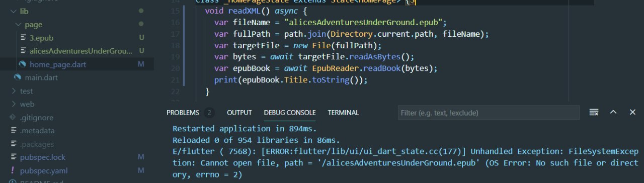Click the git icon beside .gitignore
Image resolution: width=644 pixels, height=183 pixels.
click(x=13, y=118)
